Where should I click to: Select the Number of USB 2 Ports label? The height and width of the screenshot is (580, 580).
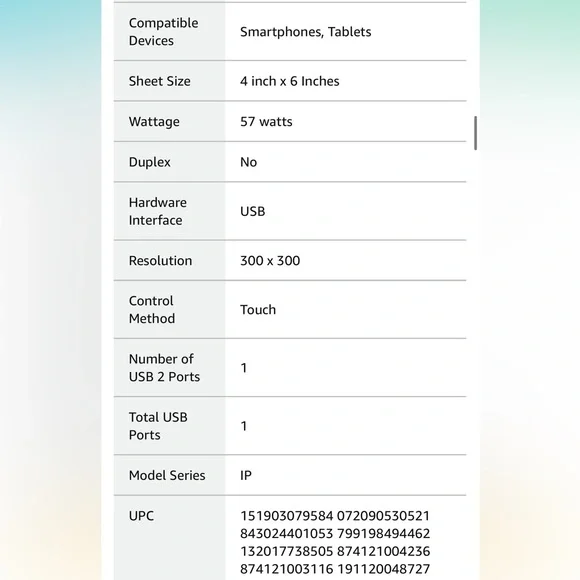(164, 368)
